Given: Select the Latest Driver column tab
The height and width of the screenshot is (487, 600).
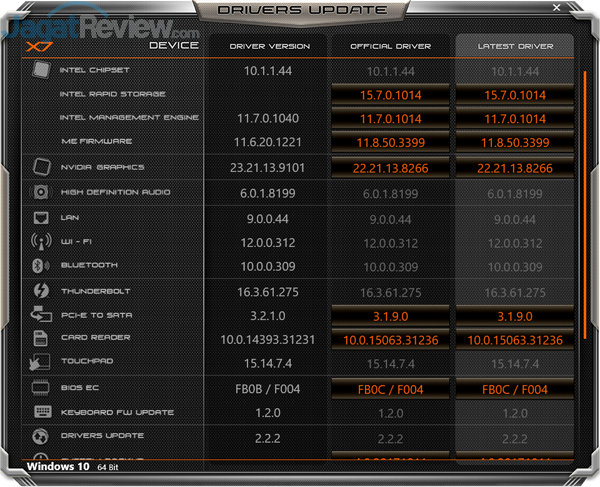Looking at the screenshot, I should (x=514, y=46).
